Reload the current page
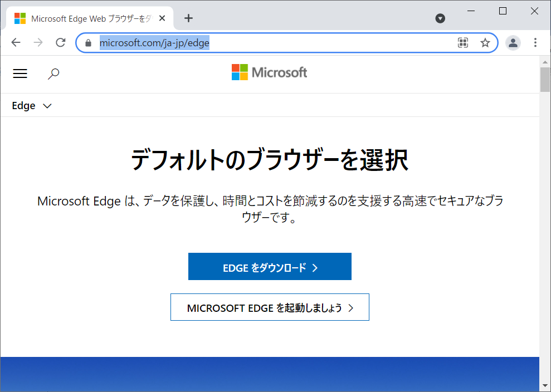The image size is (551, 392). tap(60, 42)
